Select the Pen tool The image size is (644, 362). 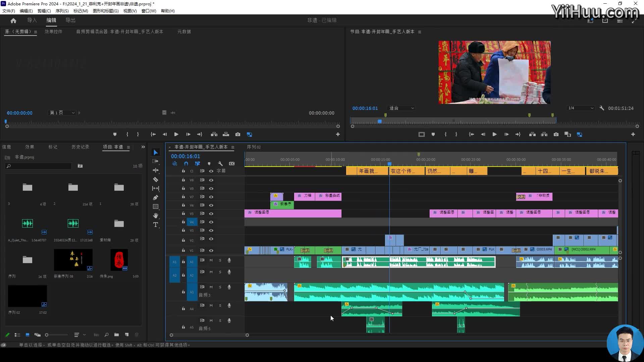point(156,197)
